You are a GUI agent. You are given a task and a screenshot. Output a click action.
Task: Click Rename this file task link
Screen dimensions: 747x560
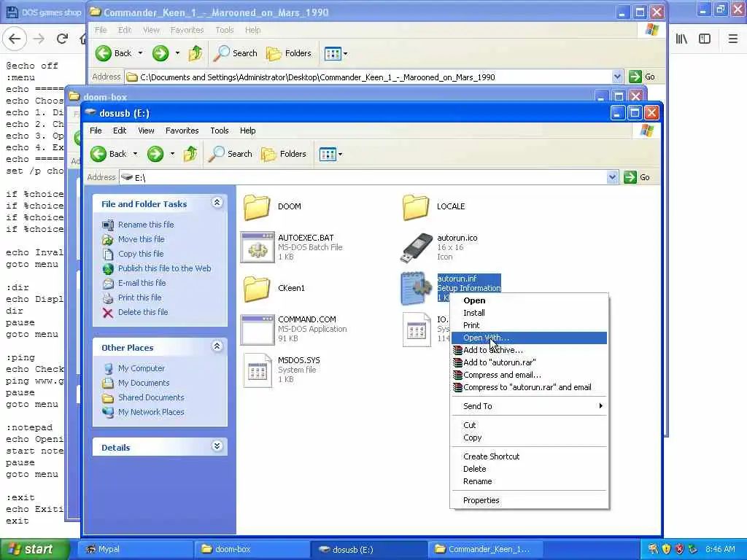[146, 225]
